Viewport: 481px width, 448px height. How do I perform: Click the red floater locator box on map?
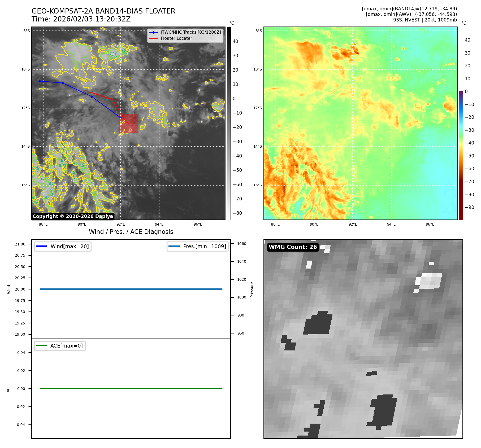click(x=128, y=124)
